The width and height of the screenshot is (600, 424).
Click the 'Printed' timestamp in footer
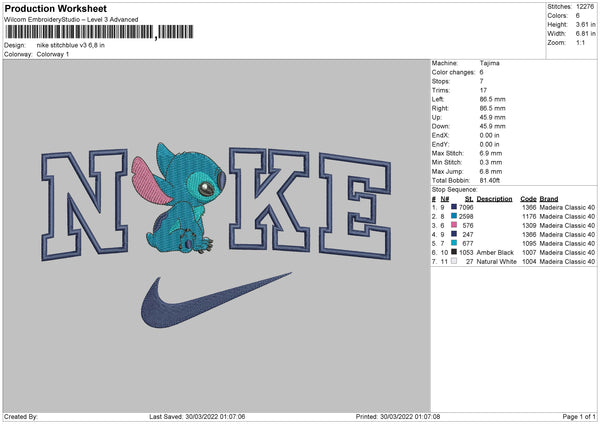pyautogui.click(x=398, y=417)
